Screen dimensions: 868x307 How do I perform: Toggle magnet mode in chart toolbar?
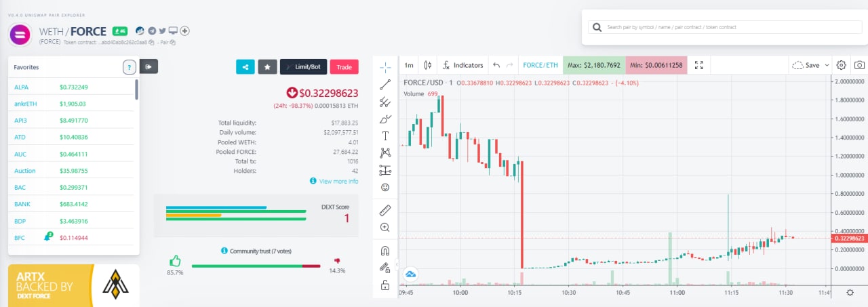pos(385,251)
